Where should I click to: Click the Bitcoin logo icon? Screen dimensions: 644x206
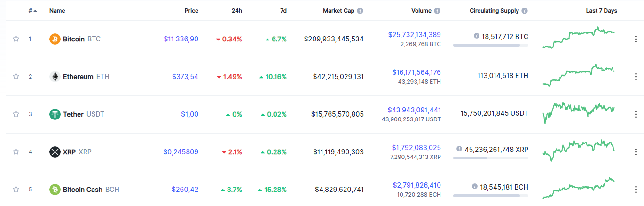(55, 39)
